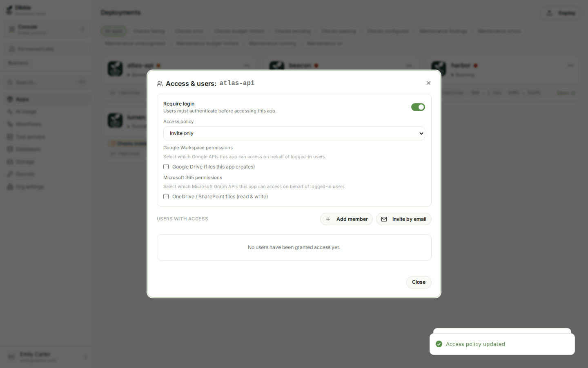The width and height of the screenshot is (588, 368).
Task: Click the envelope icon in Invite by email
Action: pyautogui.click(x=384, y=219)
